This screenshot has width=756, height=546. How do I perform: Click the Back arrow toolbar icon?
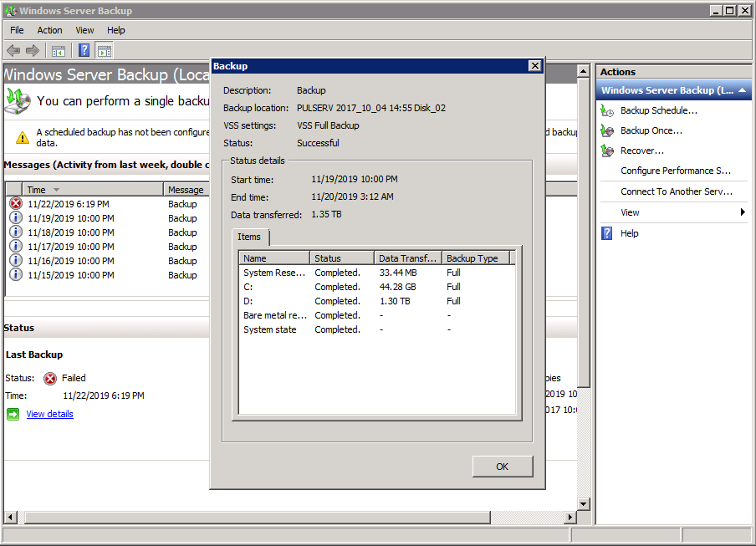pyautogui.click(x=13, y=50)
